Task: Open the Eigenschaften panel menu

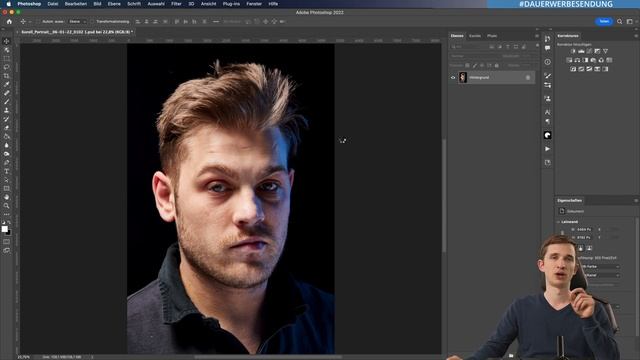Action: coord(636,201)
